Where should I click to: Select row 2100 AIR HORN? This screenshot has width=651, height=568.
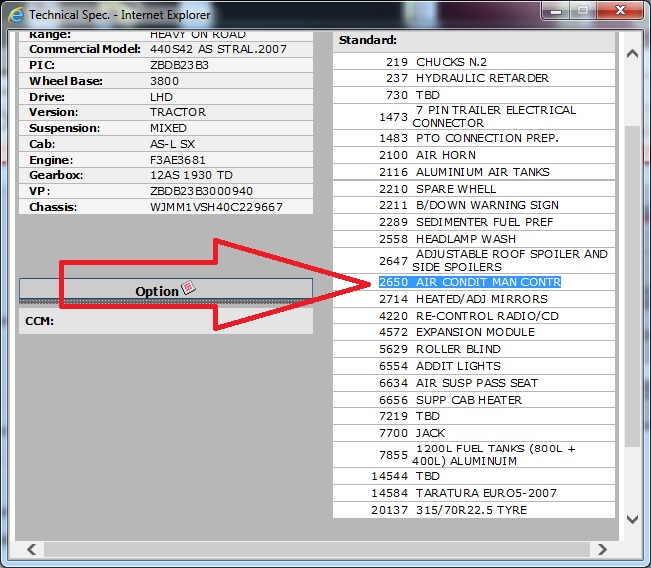tap(474, 155)
